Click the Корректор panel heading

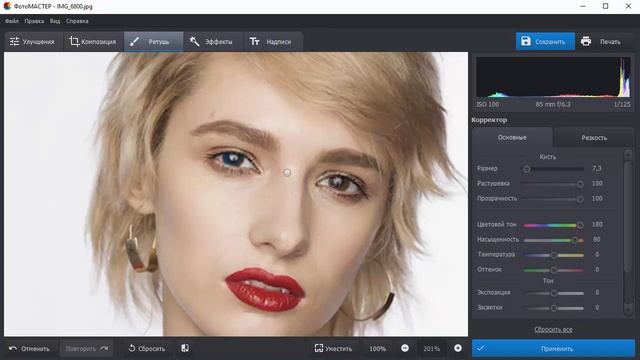[x=489, y=120]
